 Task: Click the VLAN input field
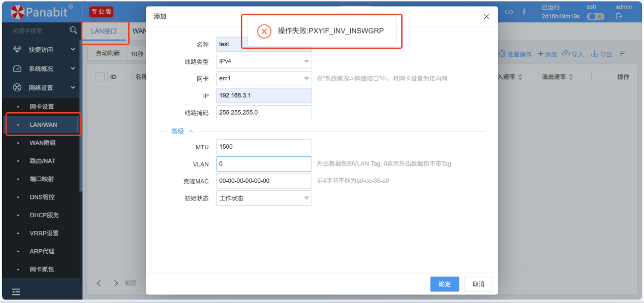[x=264, y=164]
